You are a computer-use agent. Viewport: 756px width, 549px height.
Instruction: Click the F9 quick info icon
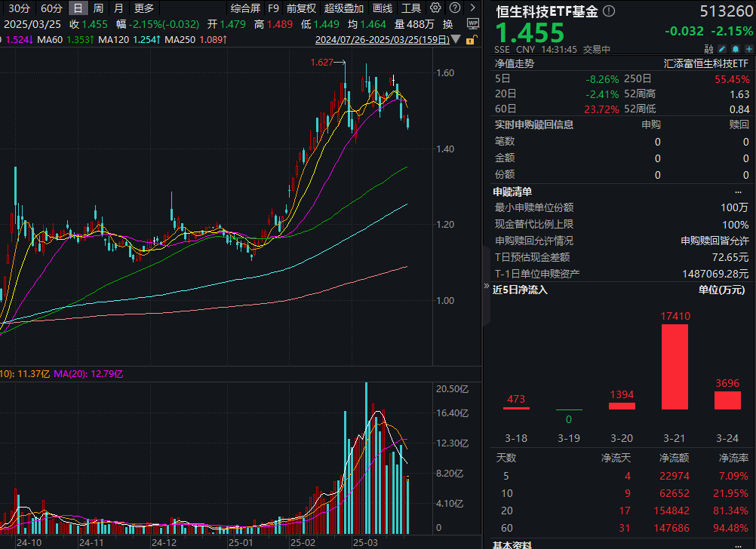coord(273,8)
